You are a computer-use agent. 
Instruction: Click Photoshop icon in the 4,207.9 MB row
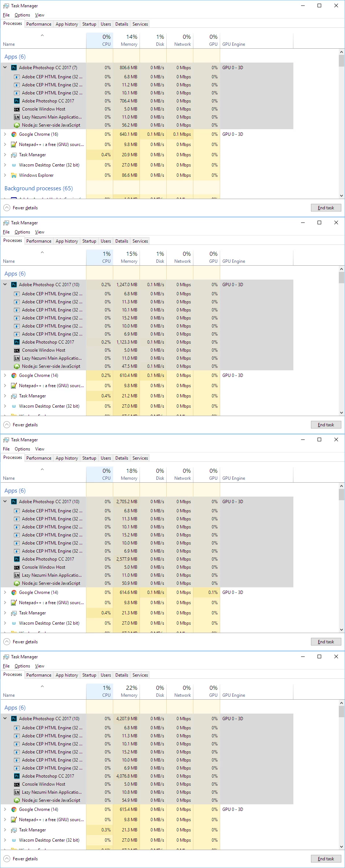[x=14, y=719]
